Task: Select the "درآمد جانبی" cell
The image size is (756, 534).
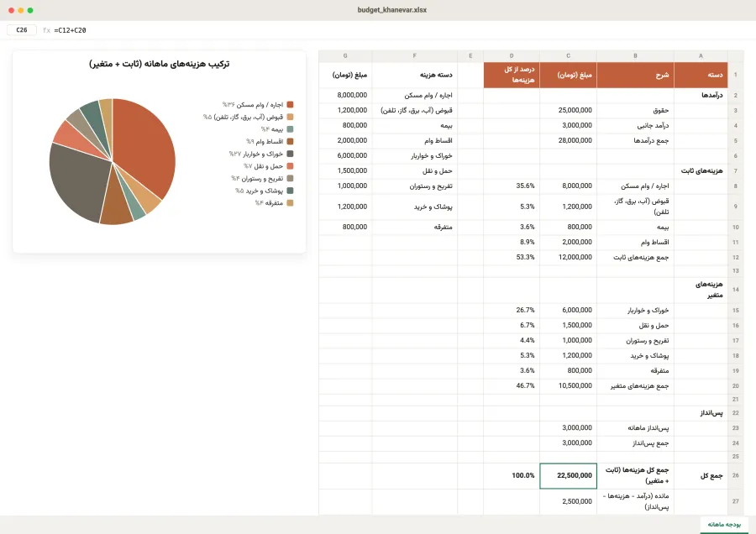Action: coord(636,126)
